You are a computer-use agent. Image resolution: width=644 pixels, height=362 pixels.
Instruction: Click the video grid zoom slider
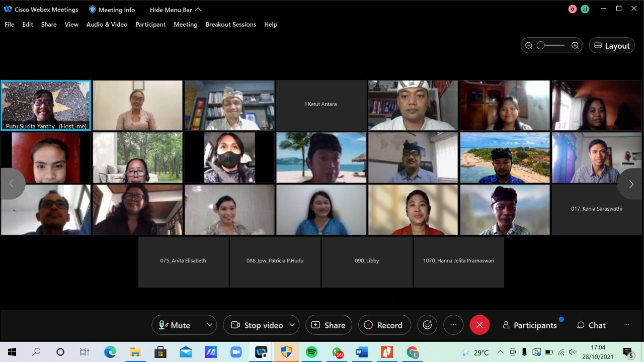coord(550,46)
